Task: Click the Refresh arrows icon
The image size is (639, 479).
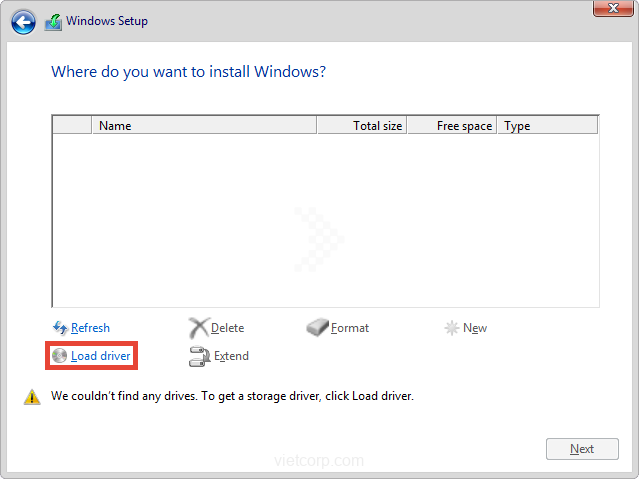Action: [59, 328]
